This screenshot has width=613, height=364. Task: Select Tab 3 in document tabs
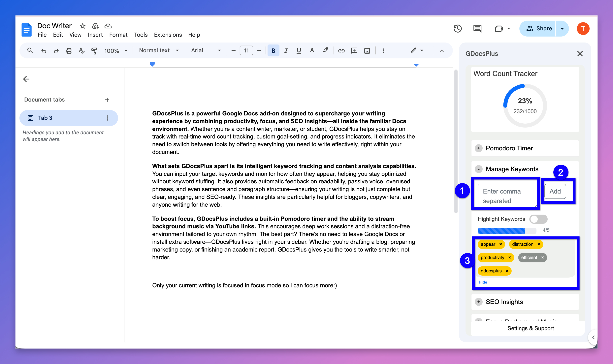[x=45, y=118]
